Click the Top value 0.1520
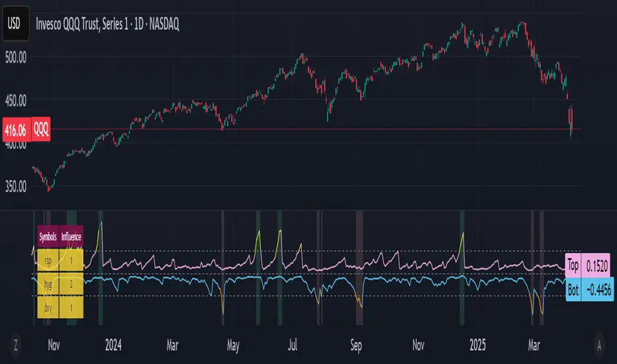Screen dimensions: 617x364 [x=596, y=265]
